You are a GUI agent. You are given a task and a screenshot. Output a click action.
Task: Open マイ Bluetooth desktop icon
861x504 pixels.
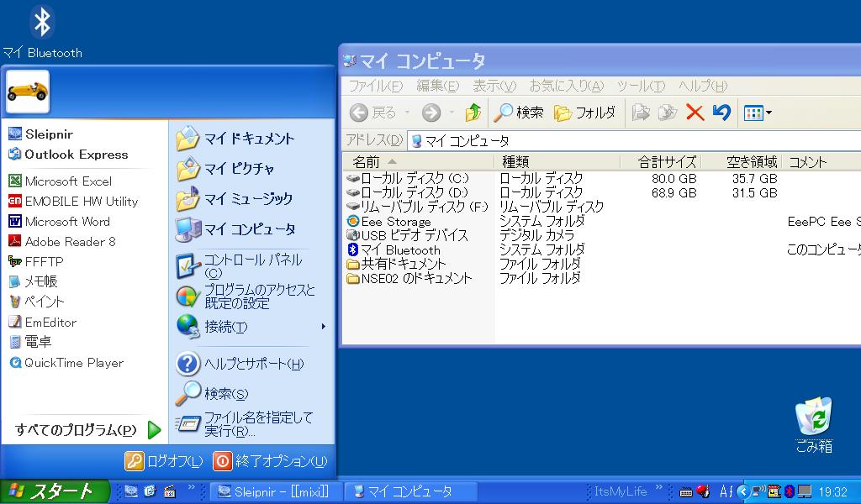42,31
